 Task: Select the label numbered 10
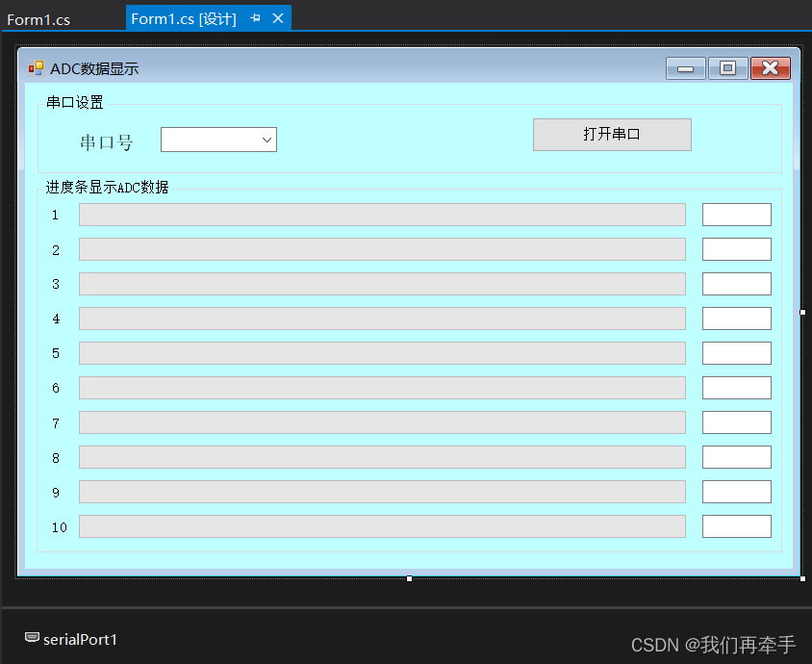coord(59,527)
